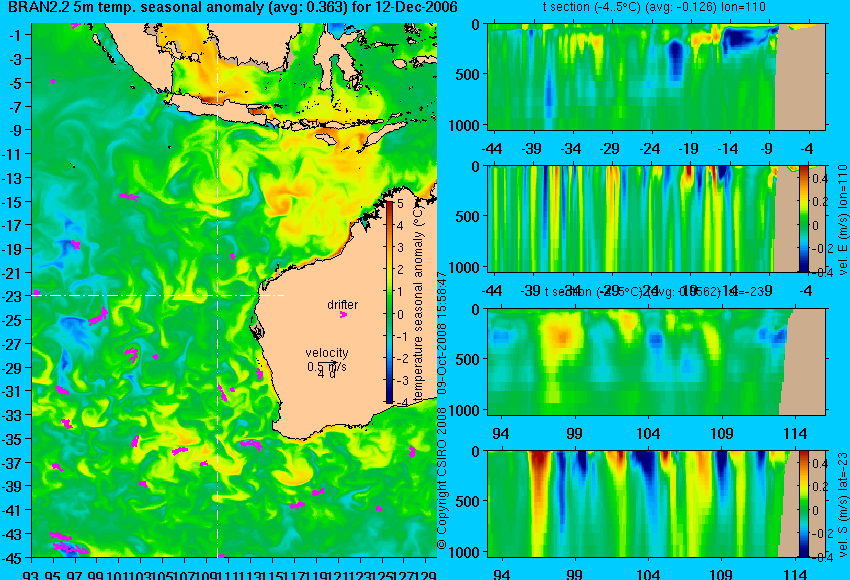Click the '-5' latitude label on map axis

pos(16,83)
